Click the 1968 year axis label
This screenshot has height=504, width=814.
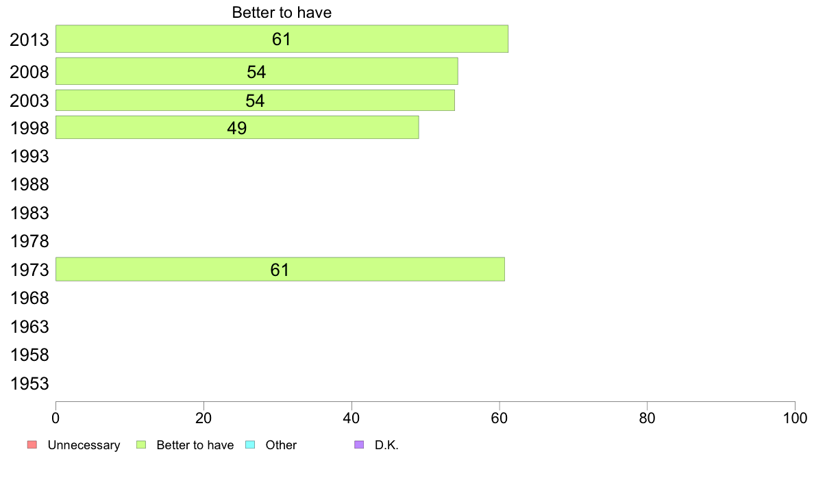point(29,299)
